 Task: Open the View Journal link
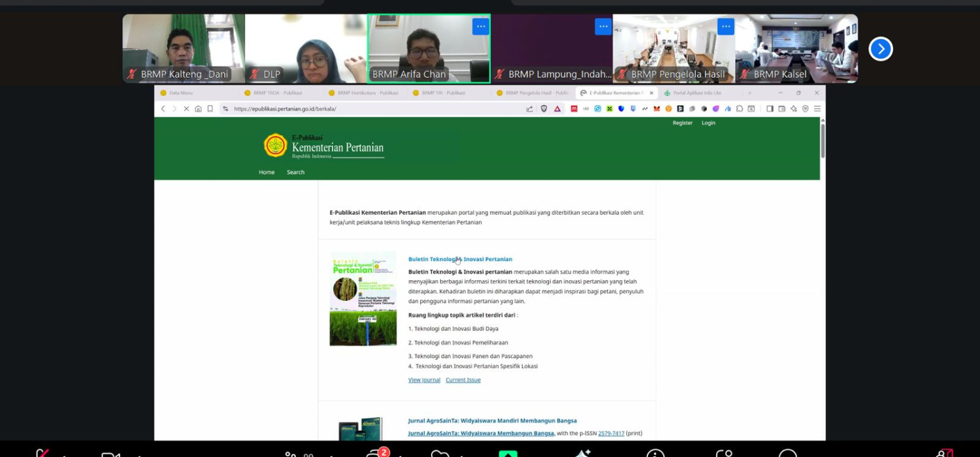coord(424,380)
